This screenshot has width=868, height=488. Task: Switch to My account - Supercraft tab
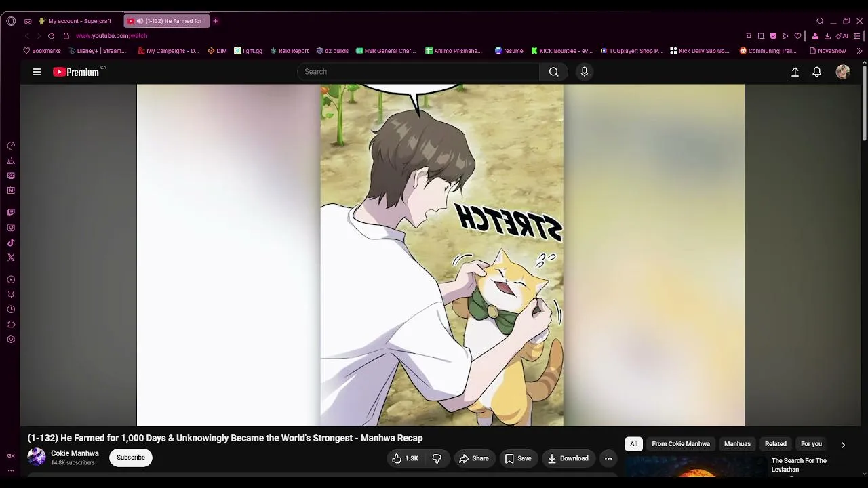point(75,21)
